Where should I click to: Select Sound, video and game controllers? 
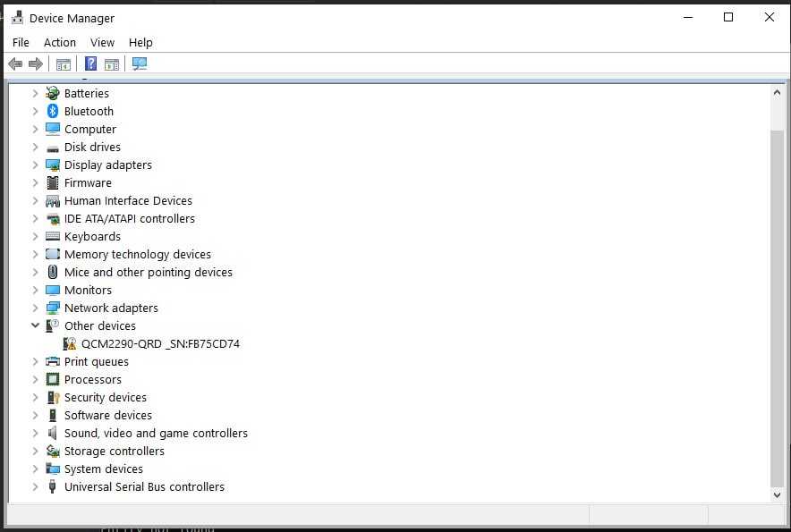(156, 433)
